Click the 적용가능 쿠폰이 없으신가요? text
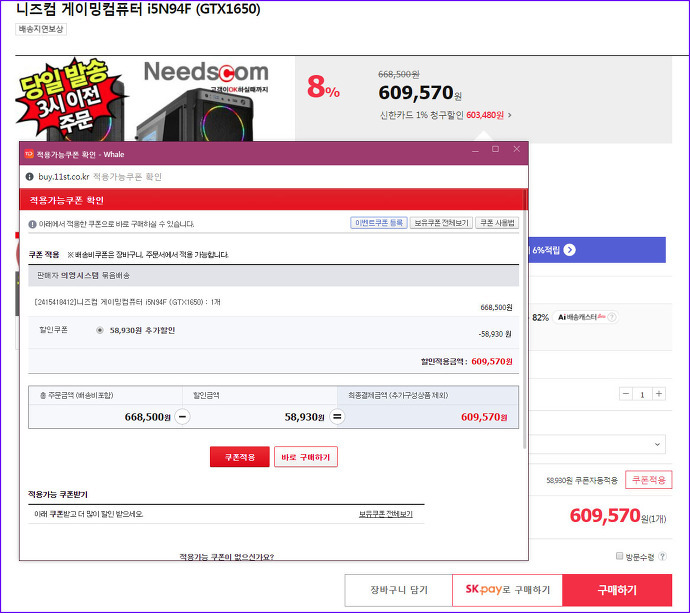 (x=226, y=557)
